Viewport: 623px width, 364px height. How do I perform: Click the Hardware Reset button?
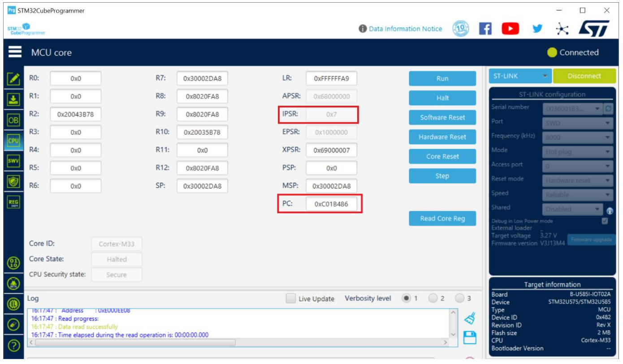(x=442, y=137)
